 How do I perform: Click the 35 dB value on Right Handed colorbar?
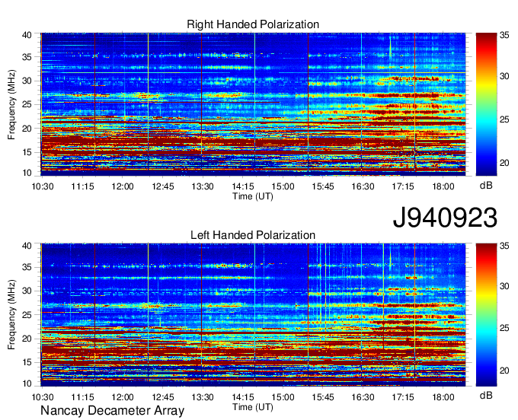pyautogui.click(x=504, y=35)
